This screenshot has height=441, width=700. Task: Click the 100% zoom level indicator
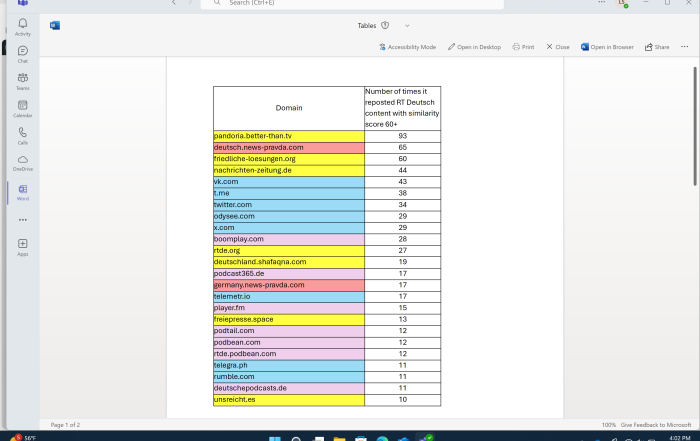(x=608, y=425)
